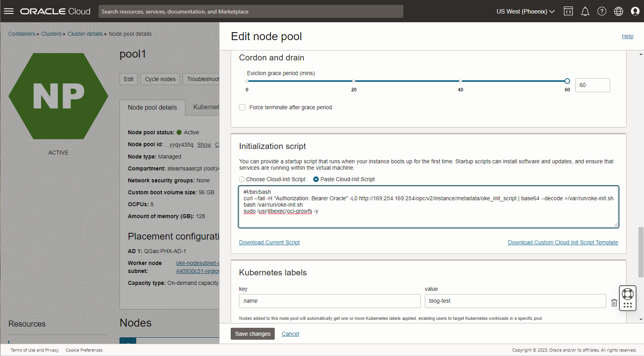The height and width of the screenshot is (356, 644).
Task: Select Paste Cloud-Init Script option
Action: 316,179
